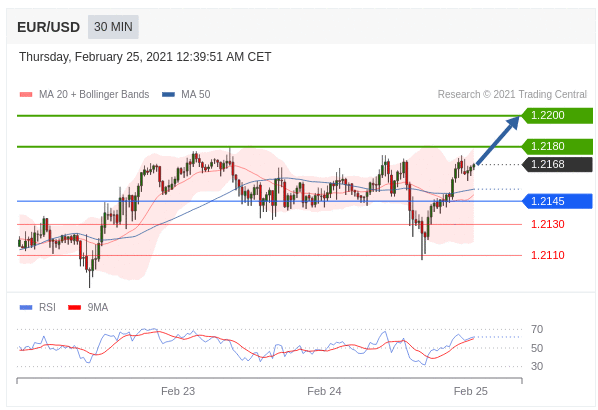Click the Feb 25 axis date
The width and height of the screenshot is (598, 410).
471,391
